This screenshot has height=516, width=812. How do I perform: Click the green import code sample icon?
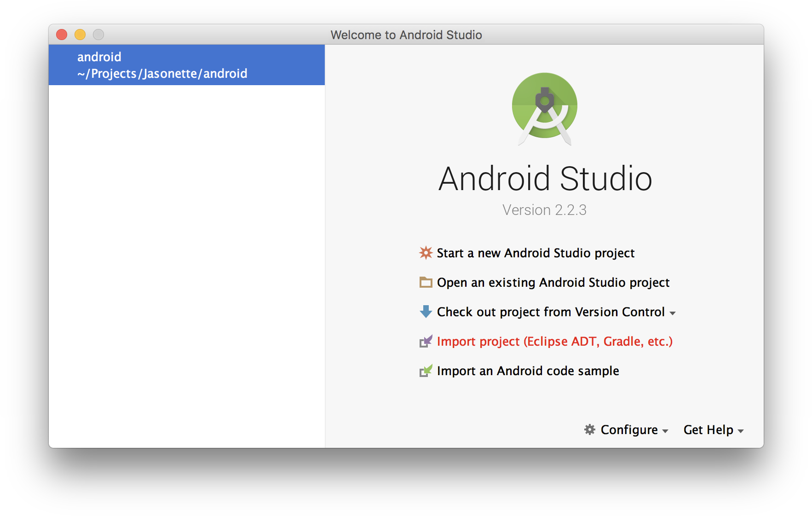(426, 371)
